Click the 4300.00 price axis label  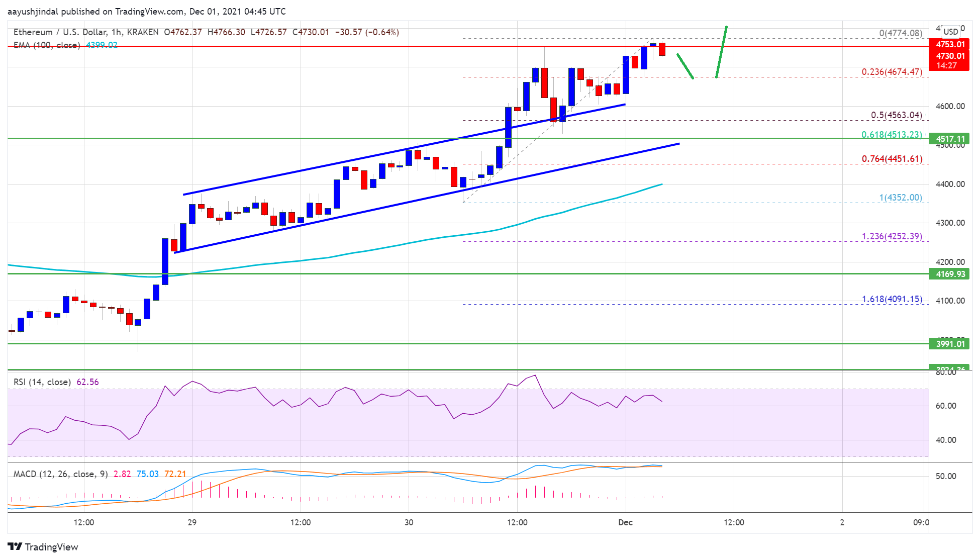pyautogui.click(x=950, y=223)
